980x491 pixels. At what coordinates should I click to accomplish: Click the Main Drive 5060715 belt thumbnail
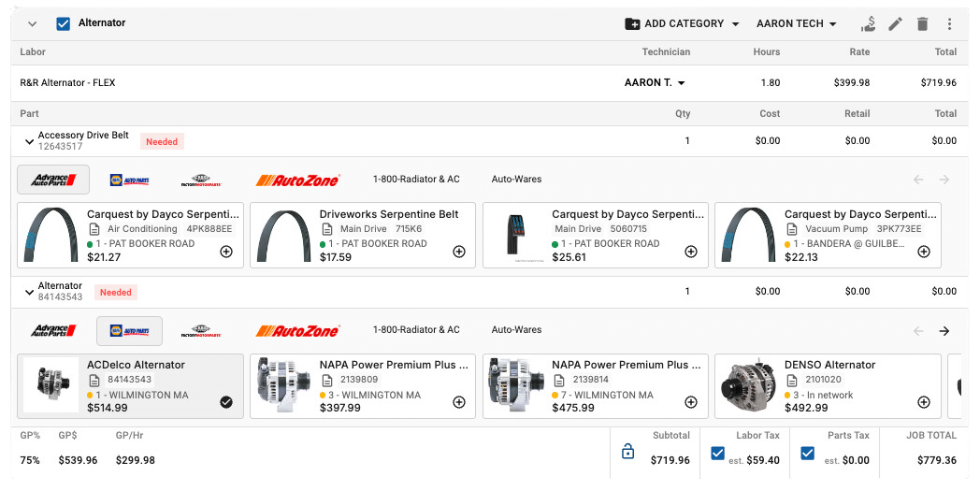[516, 235]
